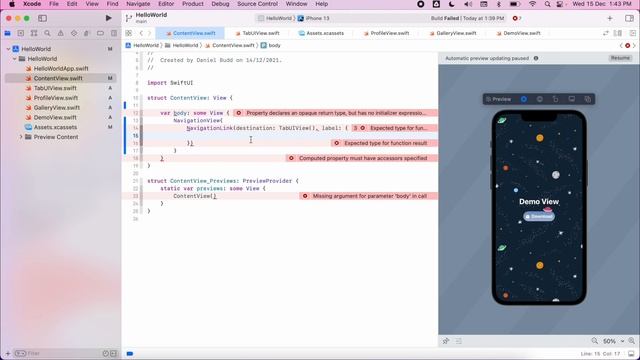
Task: Enable live preview button in the canvas
Action: (524, 99)
